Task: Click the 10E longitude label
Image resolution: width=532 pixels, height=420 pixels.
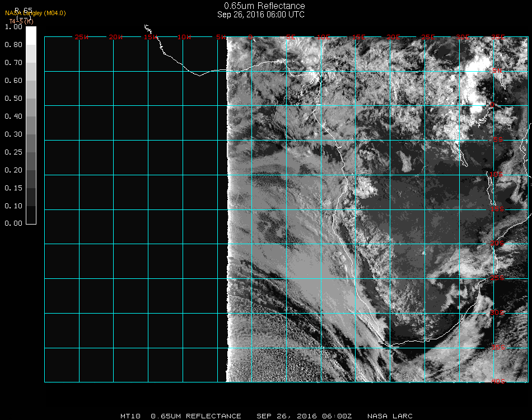Action: [x=324, y=38]
